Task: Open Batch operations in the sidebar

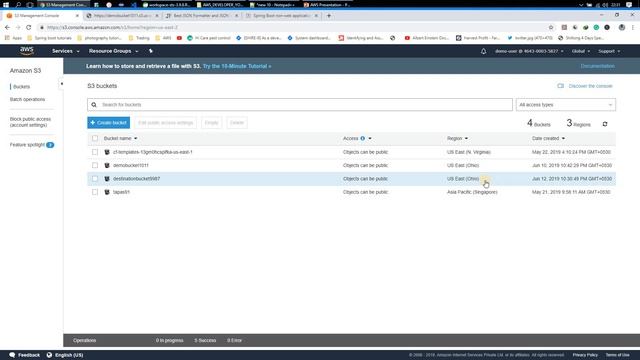Action: pos(27,99)
